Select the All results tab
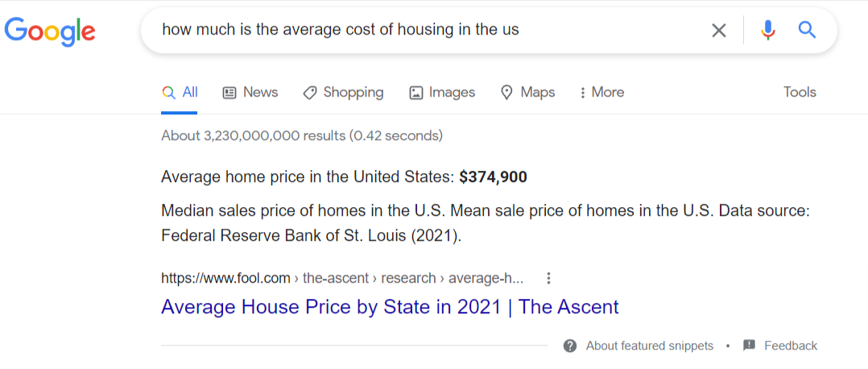The image size is (868, 369). 180,93
